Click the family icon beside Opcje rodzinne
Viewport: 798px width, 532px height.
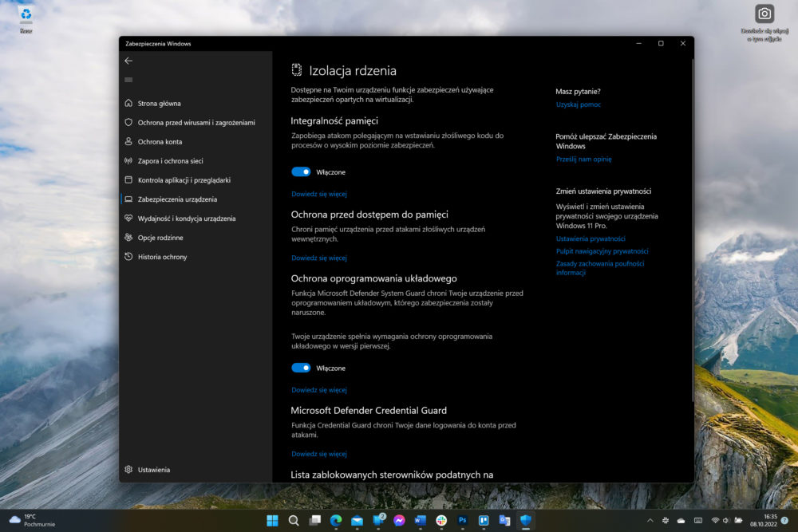click(128, 238)
